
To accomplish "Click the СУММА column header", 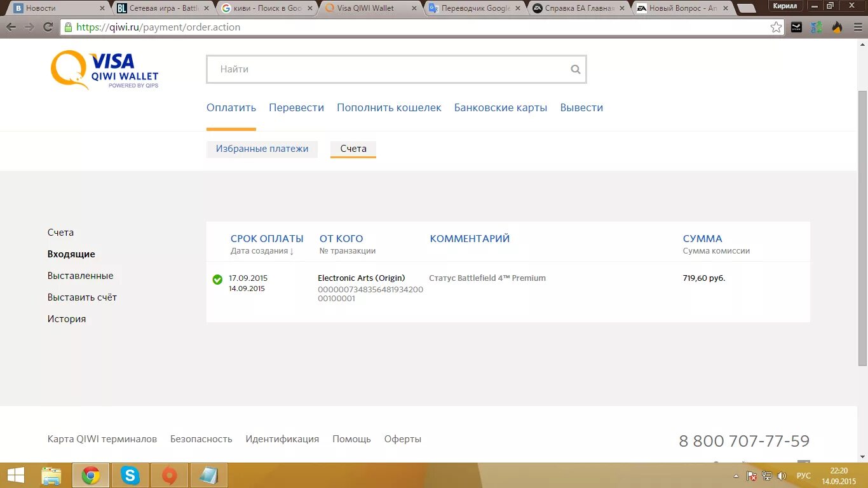I will (702, 239).
